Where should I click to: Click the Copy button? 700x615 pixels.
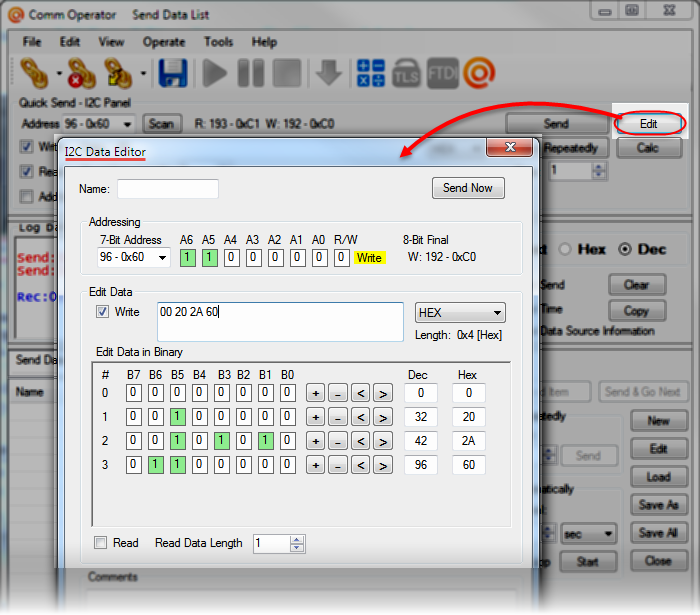[637, 311]
